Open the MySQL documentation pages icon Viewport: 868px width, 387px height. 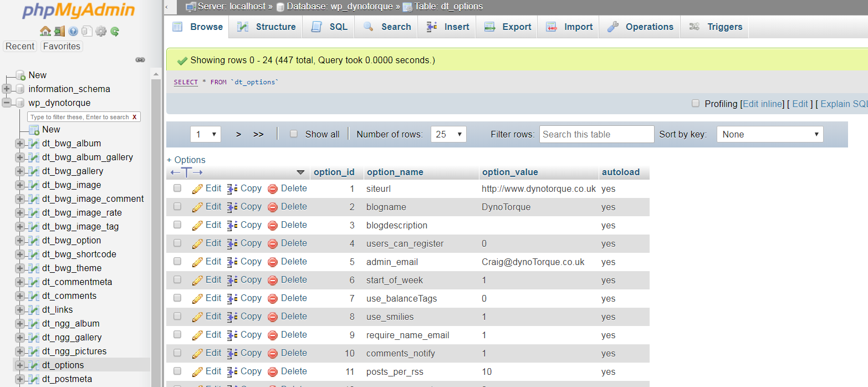tap(86, 31)
